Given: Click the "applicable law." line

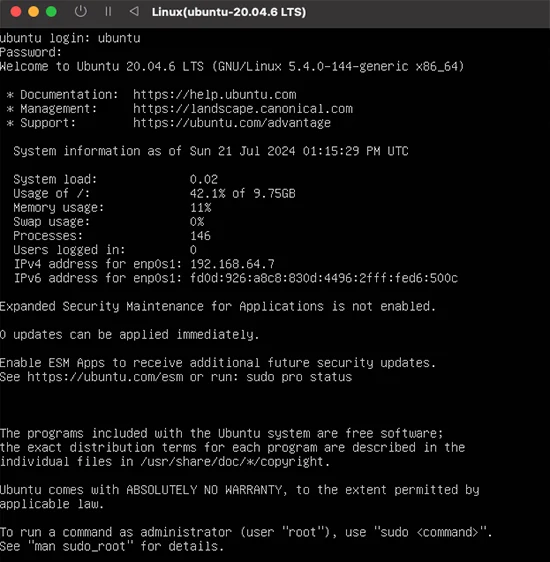Looking at the screenshot, I should click(52, 504).
